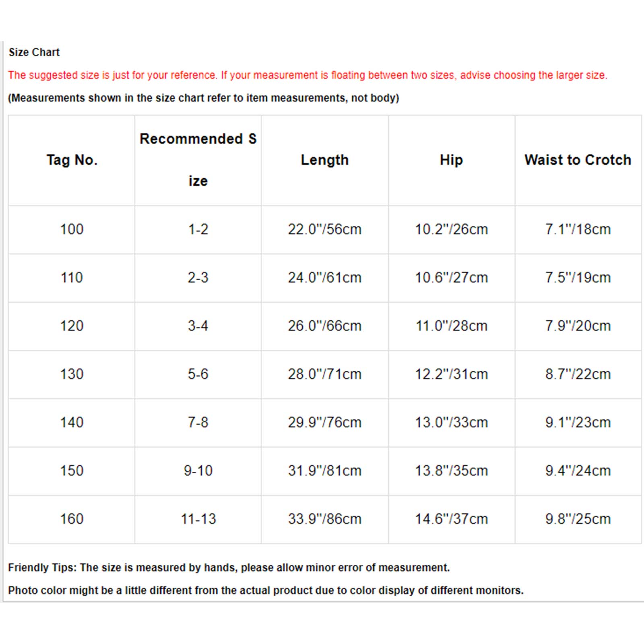Click the Waist to Crotch column header

pyautogui.click(x=578, y=160)
